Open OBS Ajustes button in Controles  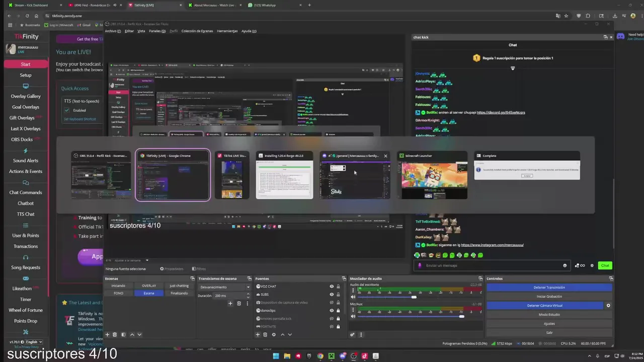pos(549,324)
